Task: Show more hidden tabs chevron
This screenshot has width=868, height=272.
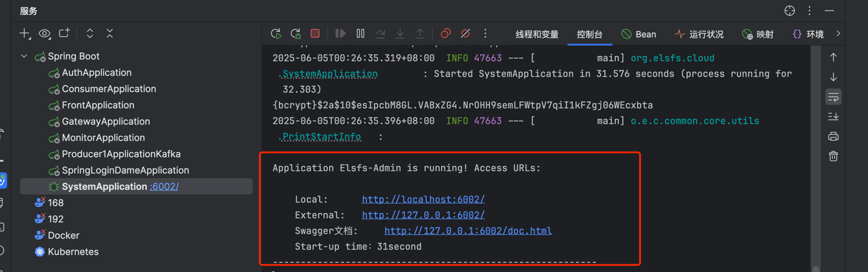Action: 838,34
